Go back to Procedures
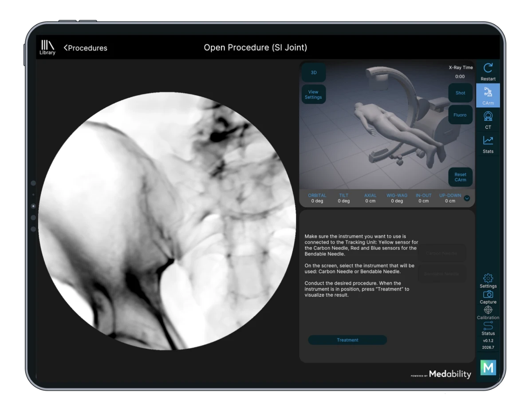Image resolution: width=520 pixels, height=420 pixels. (86, 48)
